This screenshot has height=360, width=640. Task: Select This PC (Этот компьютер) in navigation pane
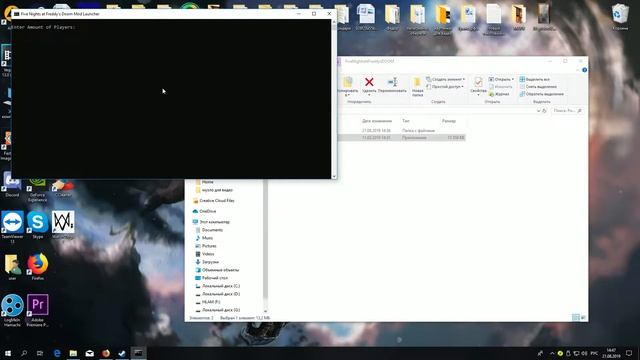pyautogui.click(x=211, y=222)
